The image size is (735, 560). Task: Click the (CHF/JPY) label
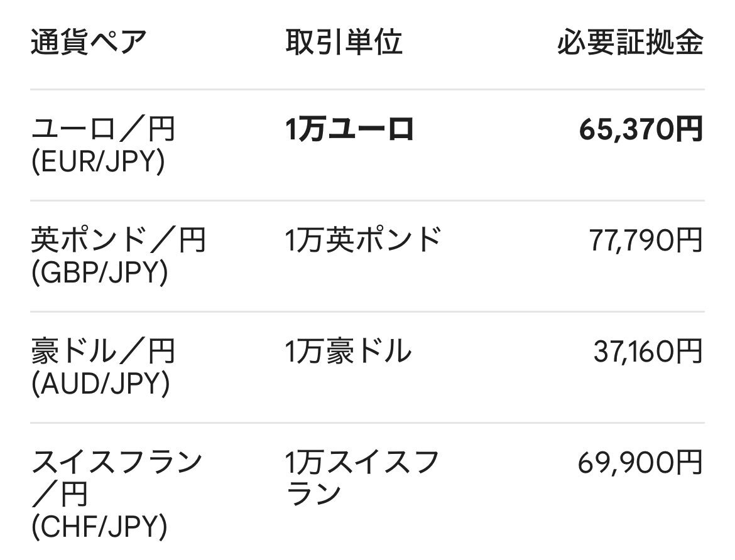(x=99, y=527)
